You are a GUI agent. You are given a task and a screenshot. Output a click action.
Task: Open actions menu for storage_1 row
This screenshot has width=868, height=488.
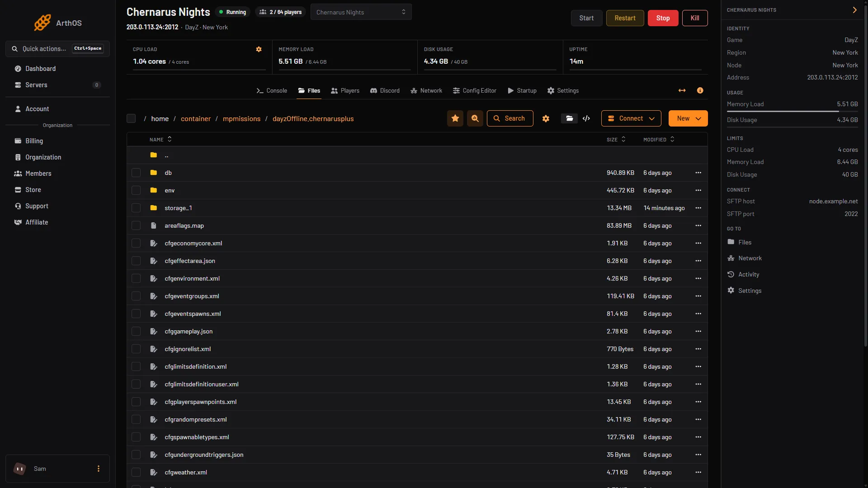click(698, 208)
